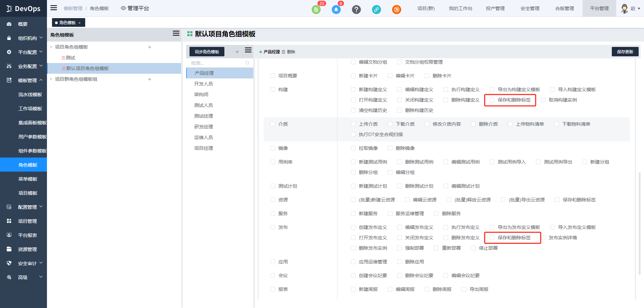Tick the 拉取镜像 checkbox
644x308 pixels.
pyautogui.click(x=353, y=148)
